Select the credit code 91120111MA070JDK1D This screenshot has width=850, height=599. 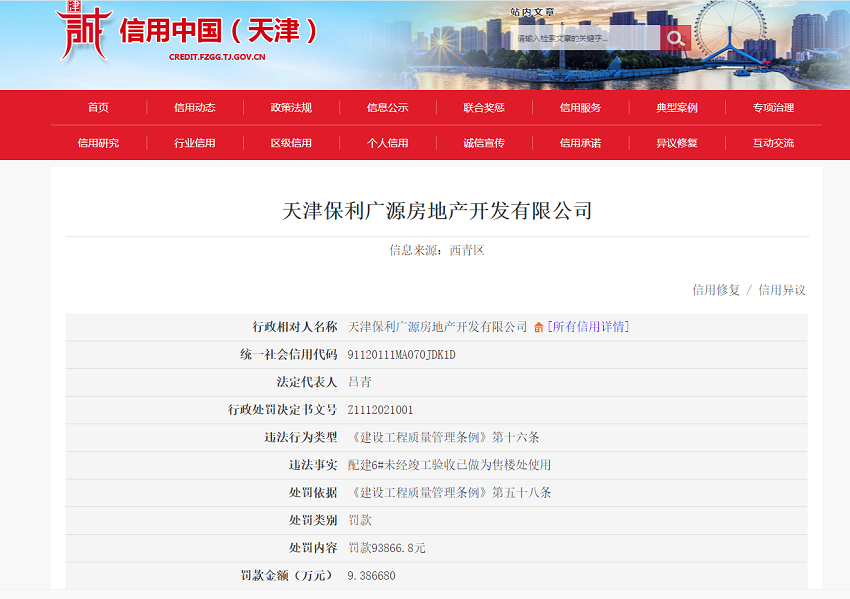click(x=402, y=355)
